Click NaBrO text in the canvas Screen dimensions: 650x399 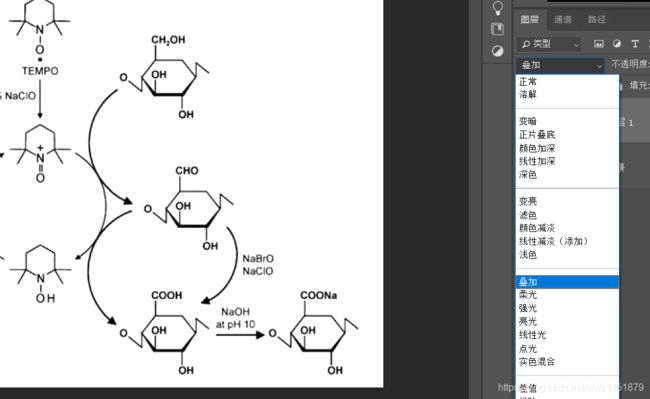[258, 259]
